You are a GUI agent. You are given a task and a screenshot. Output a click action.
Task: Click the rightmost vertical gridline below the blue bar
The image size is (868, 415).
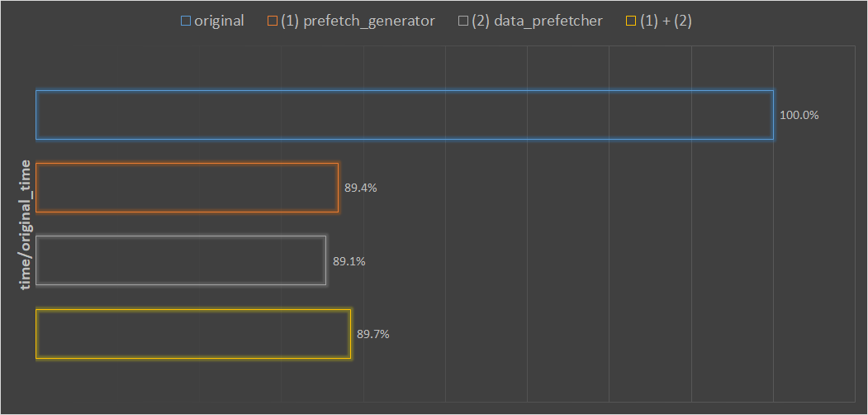pyautogui.click(x=773, y=248)
